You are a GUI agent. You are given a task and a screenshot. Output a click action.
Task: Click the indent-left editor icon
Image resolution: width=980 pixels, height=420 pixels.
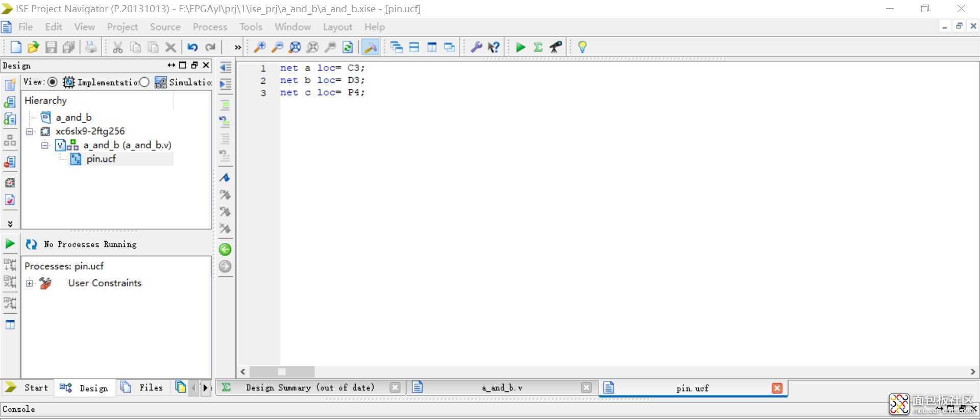pos(225,67)
